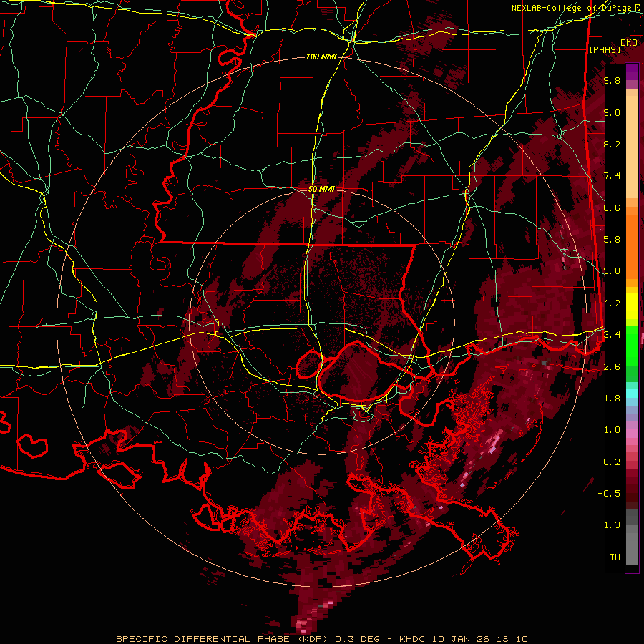Click the 4.2 scale value

[x=612, y=303]
